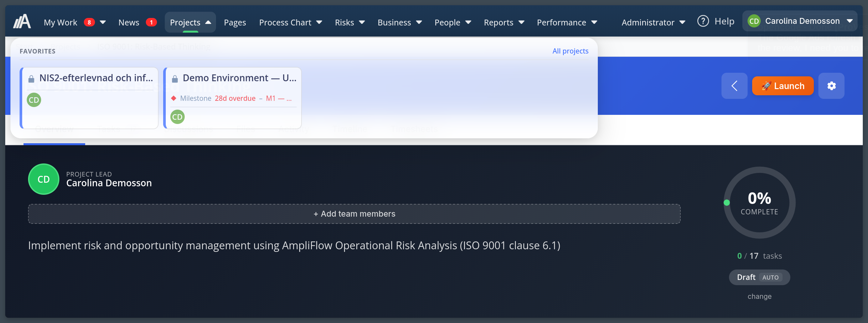Collapse the Projects dropdown
The width and height of the screenshot is (868, 323).
[190, 22]
